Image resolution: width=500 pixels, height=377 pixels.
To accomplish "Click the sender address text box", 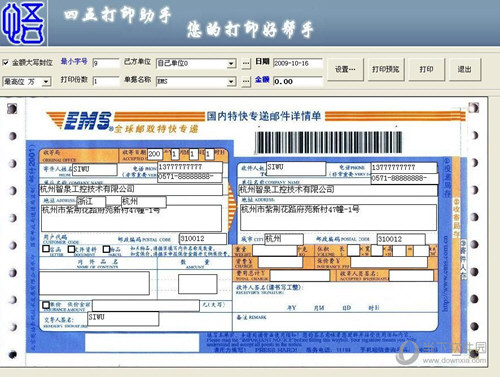I will pos(131,218).
